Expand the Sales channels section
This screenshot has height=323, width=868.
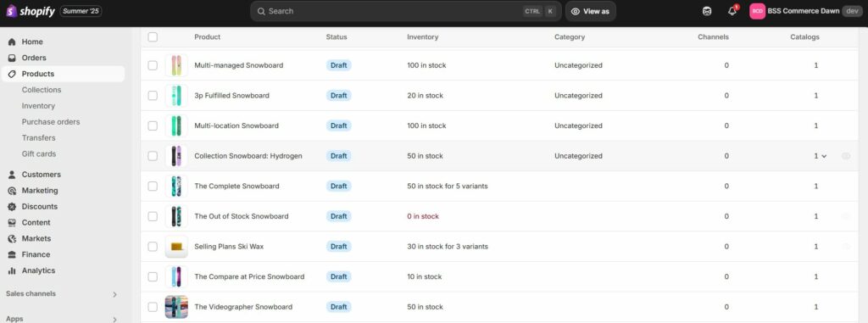[115, 294]
